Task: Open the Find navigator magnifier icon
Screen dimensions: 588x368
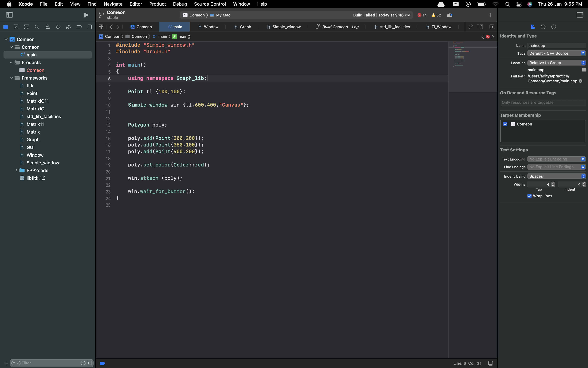Action: pos(37,27)
